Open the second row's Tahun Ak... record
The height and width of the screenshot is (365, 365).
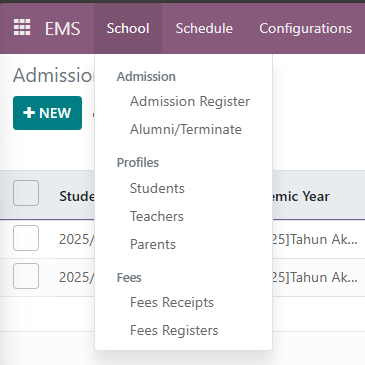pyautogui.click(x=315, y=277)
